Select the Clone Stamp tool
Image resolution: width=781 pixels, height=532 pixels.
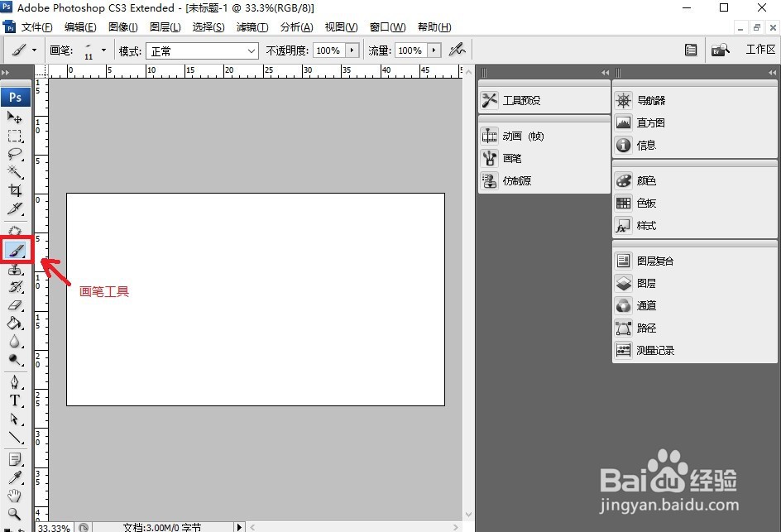coord(14,270)
